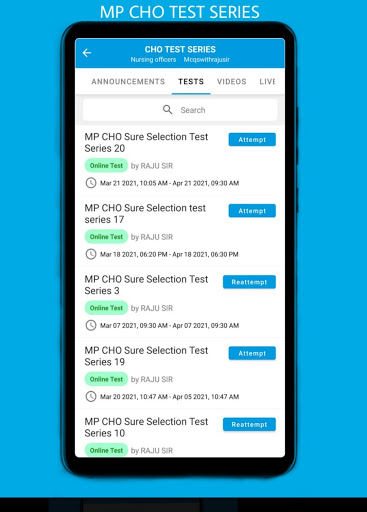Screen dimensions: 367x512
Task: Attempt MP CHO Test Series 20
Action: (252, 140)
